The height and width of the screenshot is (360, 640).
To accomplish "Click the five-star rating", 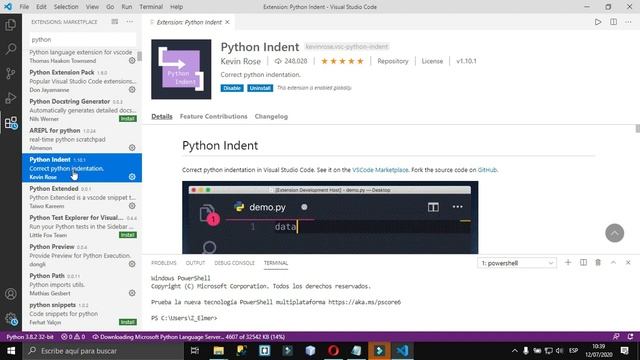I will coord(342,61).
